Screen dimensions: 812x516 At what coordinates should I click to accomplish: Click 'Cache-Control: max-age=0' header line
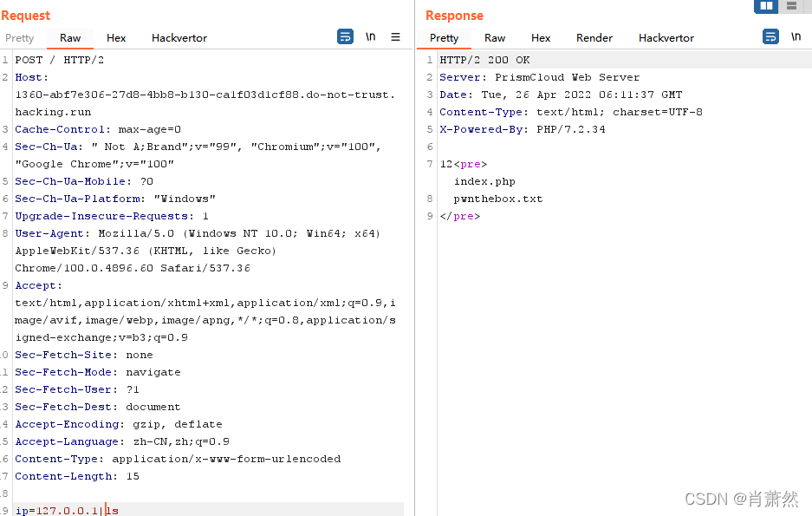point(98,129)
